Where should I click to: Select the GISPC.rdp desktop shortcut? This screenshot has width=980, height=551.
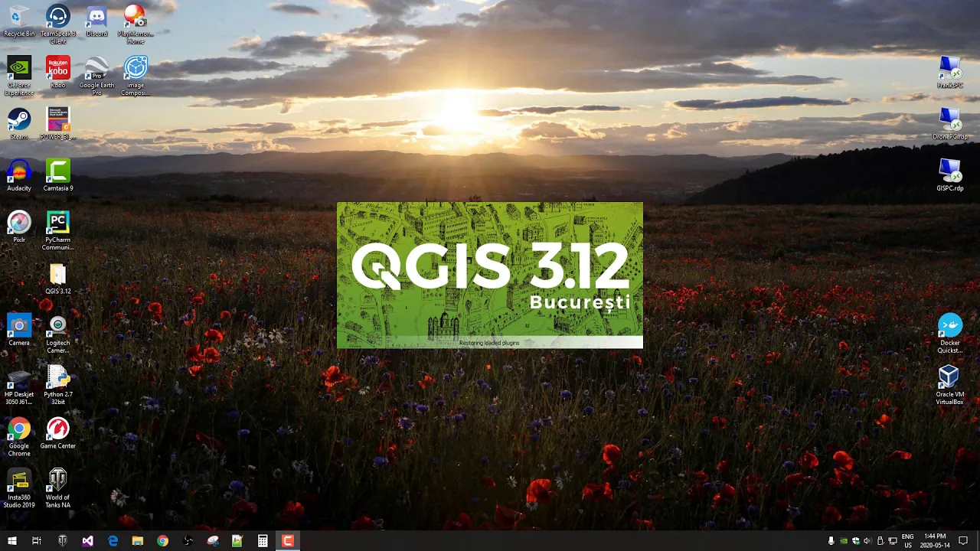pyautogui.click(x=949, y=175)
